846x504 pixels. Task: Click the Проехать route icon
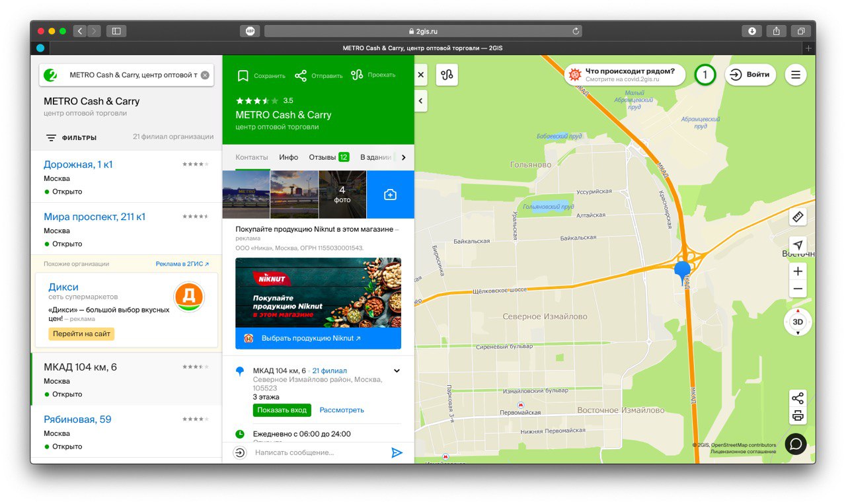tap(358, 75)
